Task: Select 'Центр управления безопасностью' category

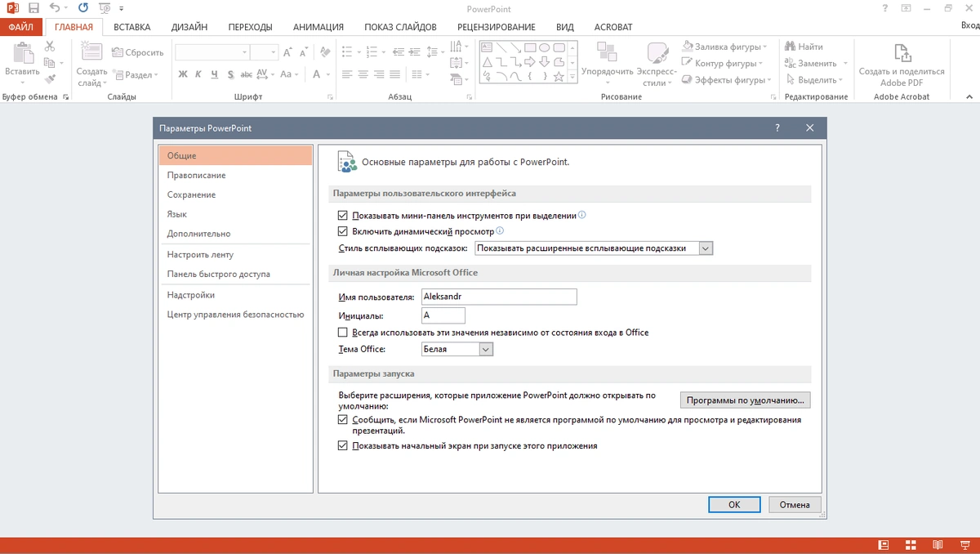Action: 235,314
